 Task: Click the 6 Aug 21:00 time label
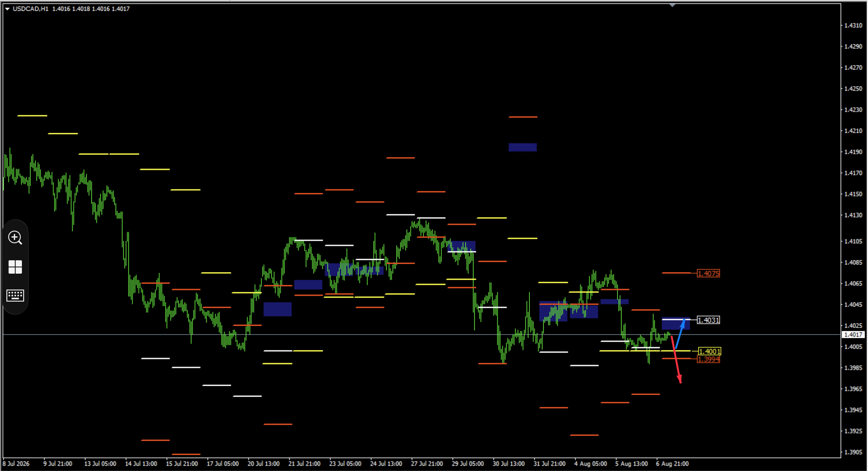pyautogui.click(x=672, y=464)
